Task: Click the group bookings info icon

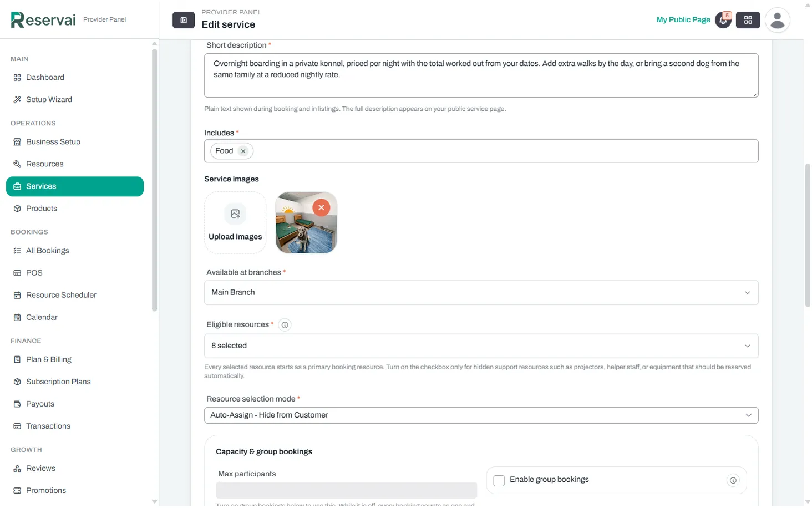Action: 733,480
